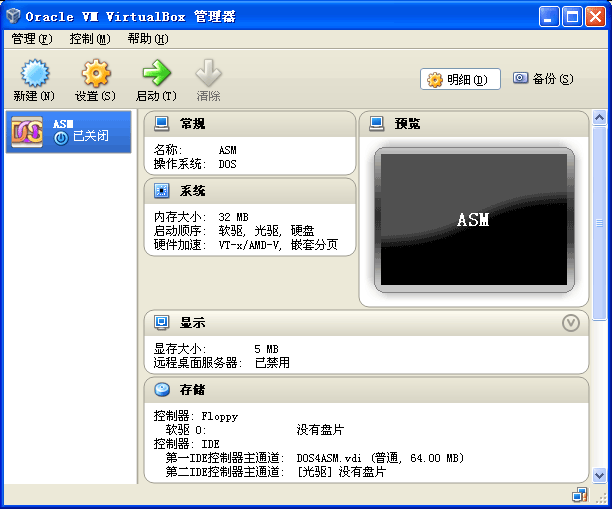The image size is (612, 509).
Task: Click the Storage (存储) disk icon
Action: coord(162,390)
